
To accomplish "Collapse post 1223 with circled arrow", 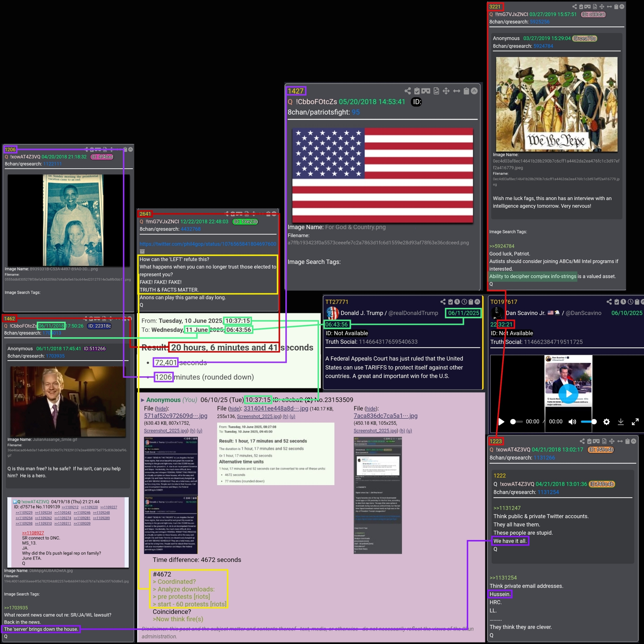I will [x=633, y=441].
